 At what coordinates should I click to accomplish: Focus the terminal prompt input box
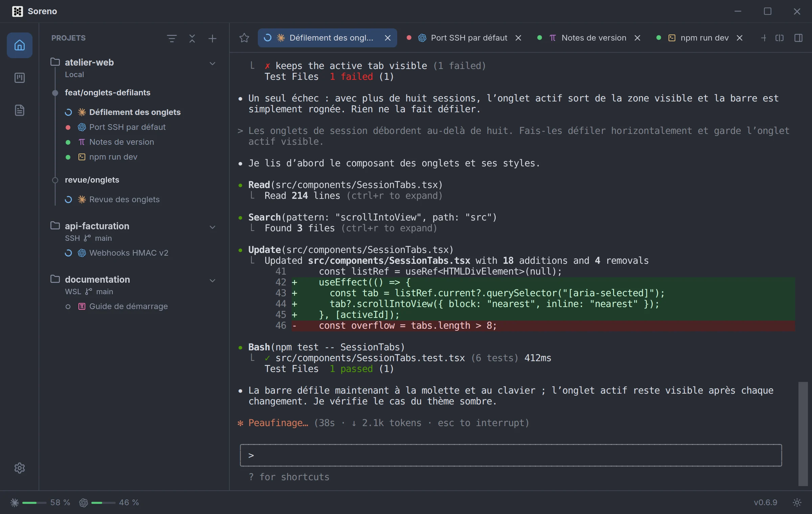click(511, 455)
